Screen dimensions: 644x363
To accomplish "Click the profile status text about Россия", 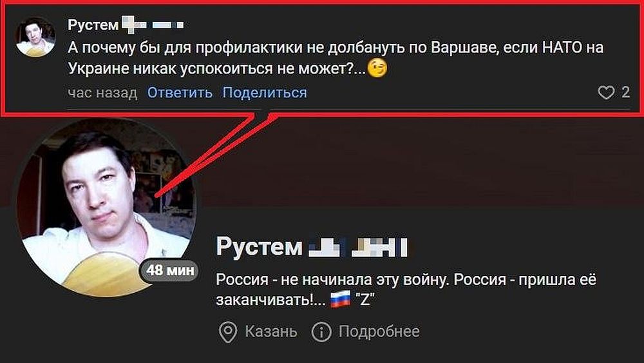I will pos(406,290).
